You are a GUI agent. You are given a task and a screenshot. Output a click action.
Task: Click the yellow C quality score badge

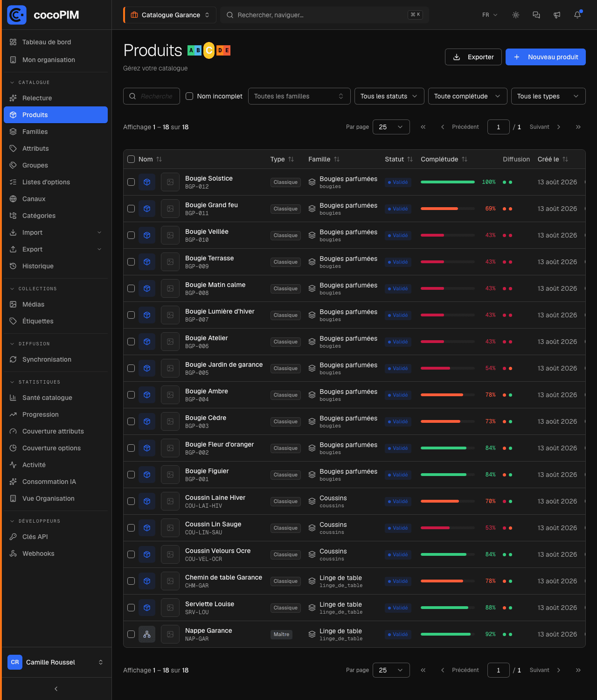[x=209, y=50]
